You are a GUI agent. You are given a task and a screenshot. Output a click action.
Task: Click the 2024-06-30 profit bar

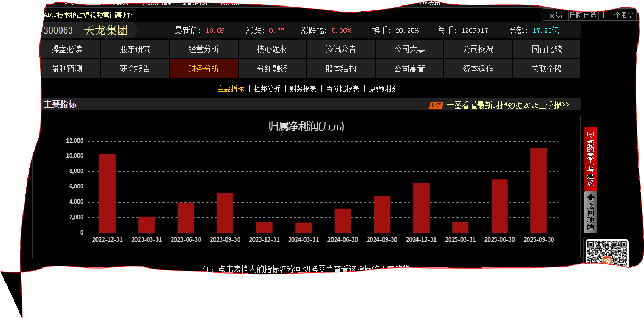(342, 221)
